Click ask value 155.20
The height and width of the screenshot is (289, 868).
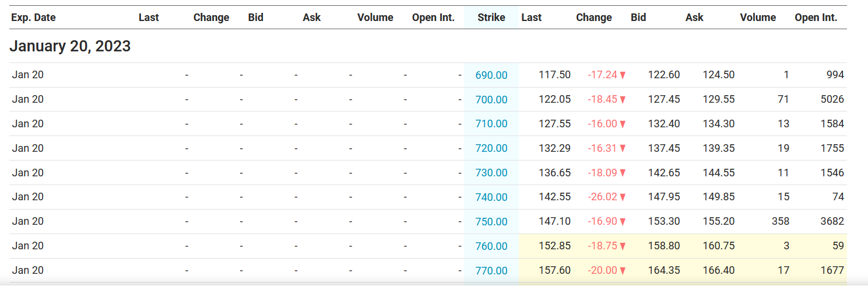click(x=719, y=221)
